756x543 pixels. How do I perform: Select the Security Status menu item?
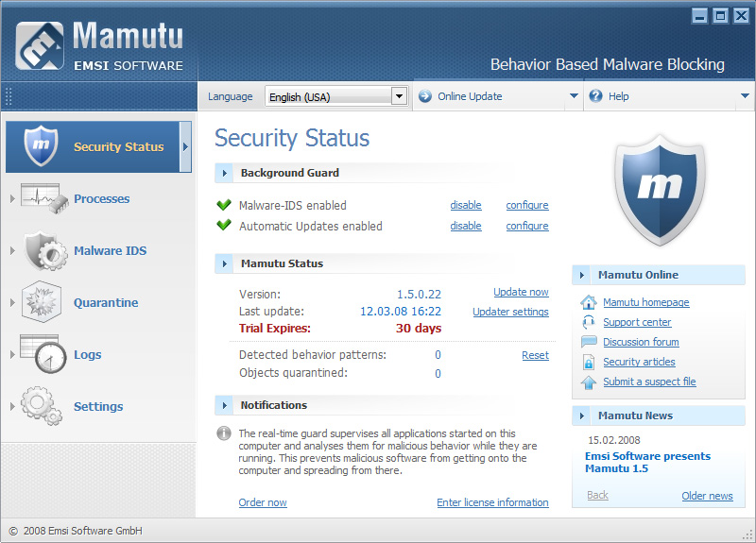click(x=98, y=147)
